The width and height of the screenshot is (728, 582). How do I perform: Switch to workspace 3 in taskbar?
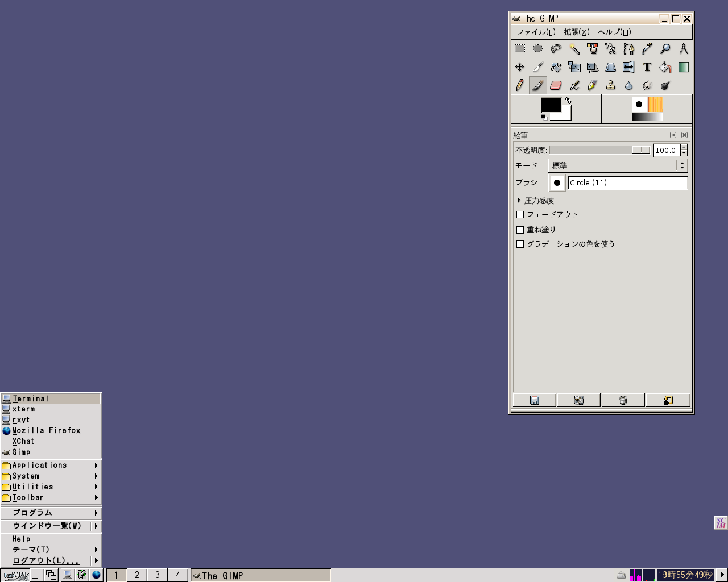click(x=158, y=575)
